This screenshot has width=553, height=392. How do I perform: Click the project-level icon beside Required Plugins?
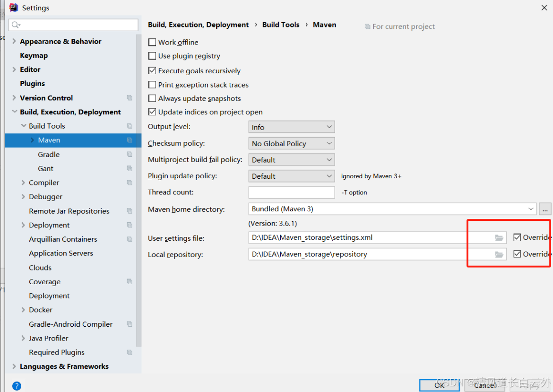point(130,352)
